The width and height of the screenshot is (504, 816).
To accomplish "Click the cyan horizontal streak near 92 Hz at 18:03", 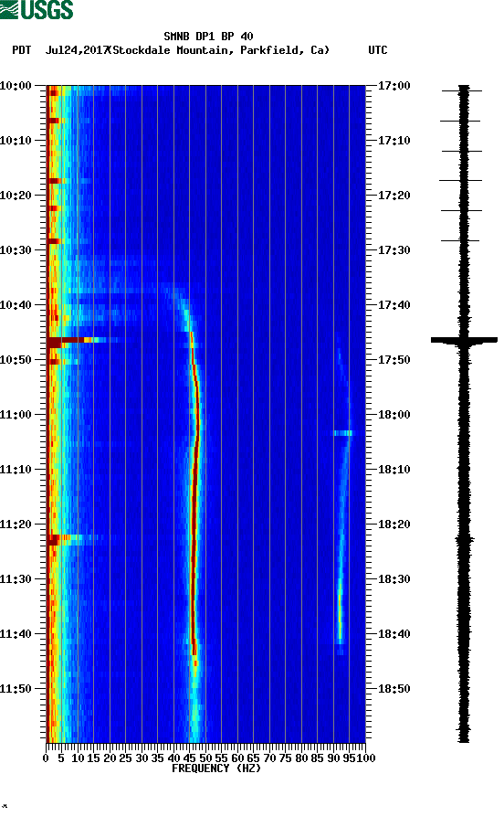I will click(342, 433).
